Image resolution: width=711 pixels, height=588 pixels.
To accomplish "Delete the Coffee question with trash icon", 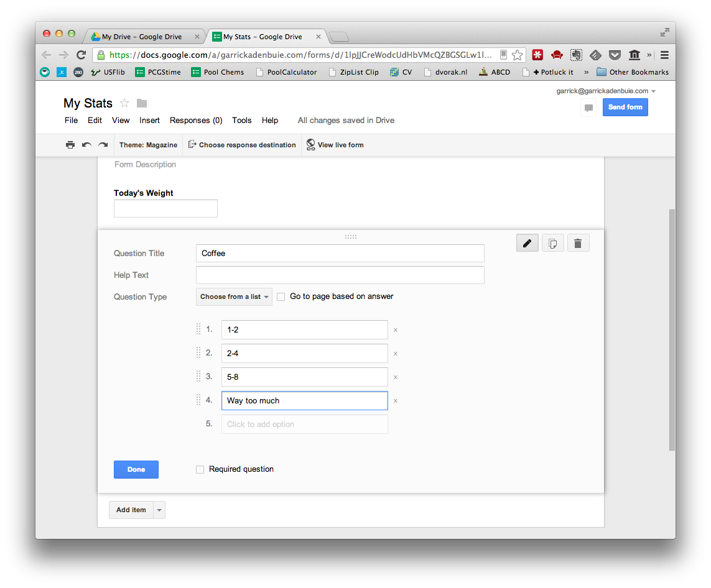I will [578, 243].
